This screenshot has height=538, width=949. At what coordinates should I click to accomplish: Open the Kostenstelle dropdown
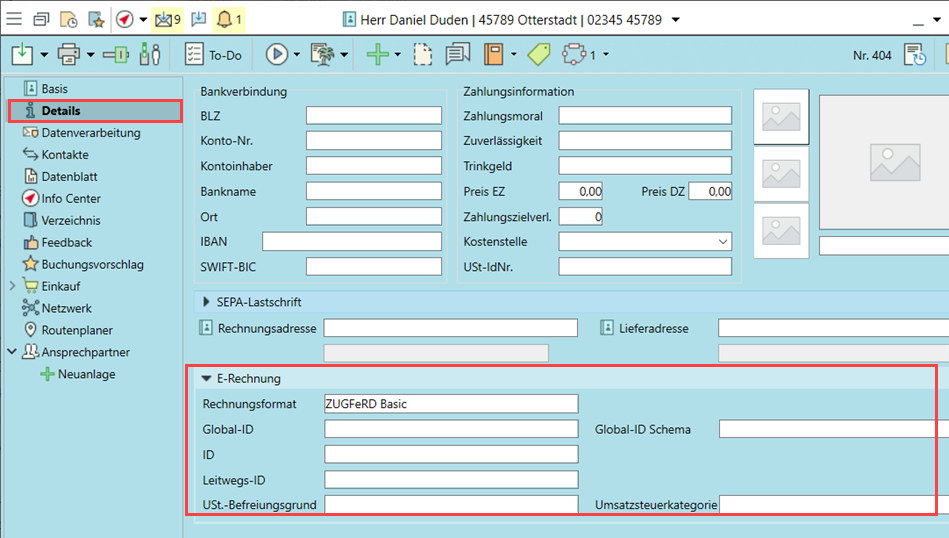coord(722,242)
